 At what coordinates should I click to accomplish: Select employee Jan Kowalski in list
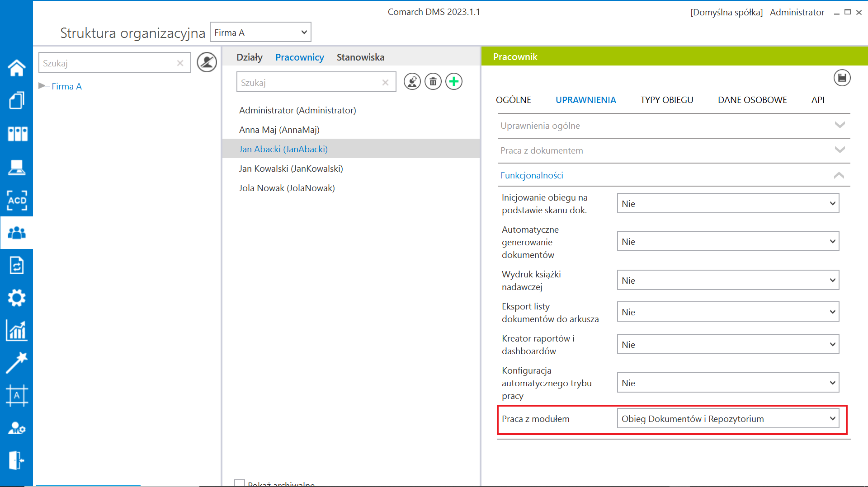pyautogui.click(x=291, y=169)
